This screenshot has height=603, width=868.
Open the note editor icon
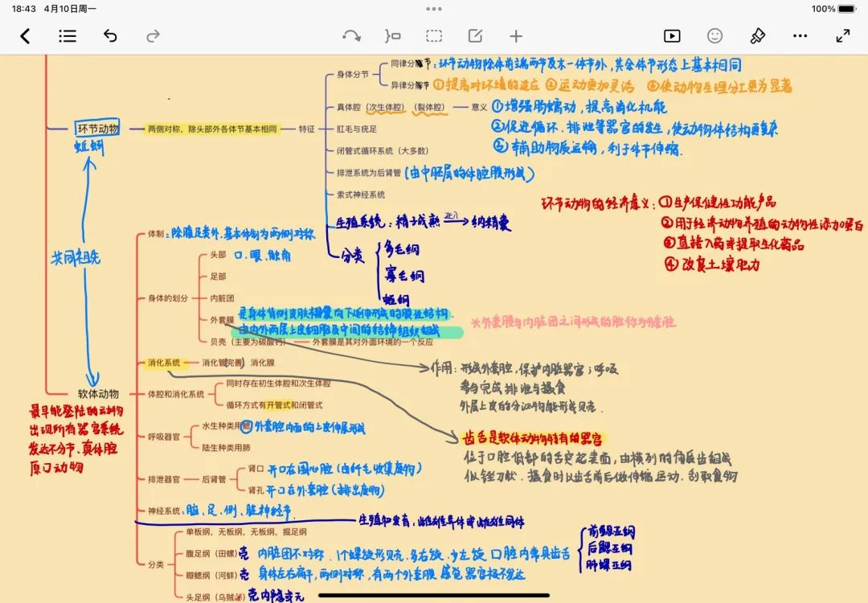475,36
